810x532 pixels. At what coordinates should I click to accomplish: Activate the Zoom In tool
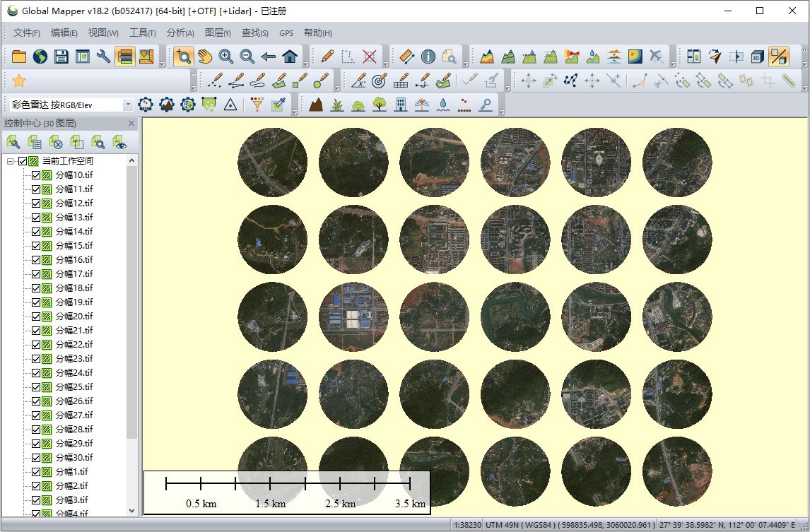(x=226, y=57)
